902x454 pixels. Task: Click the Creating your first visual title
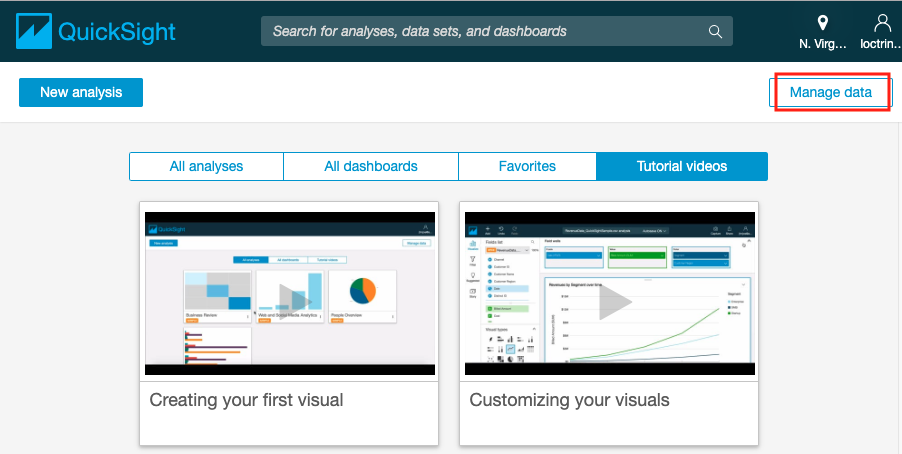click(x=246, y=400)
